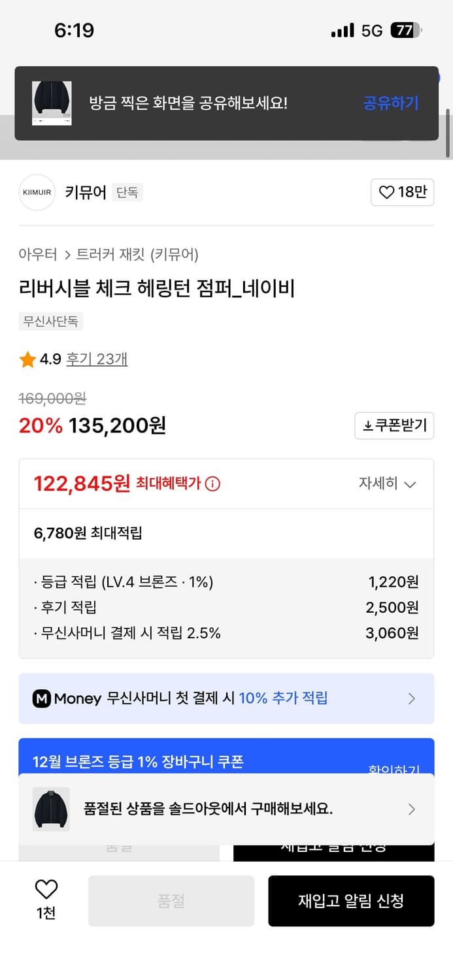
Task: Tap the 재입고 알림 신청 button
Action: click(351, 900)
